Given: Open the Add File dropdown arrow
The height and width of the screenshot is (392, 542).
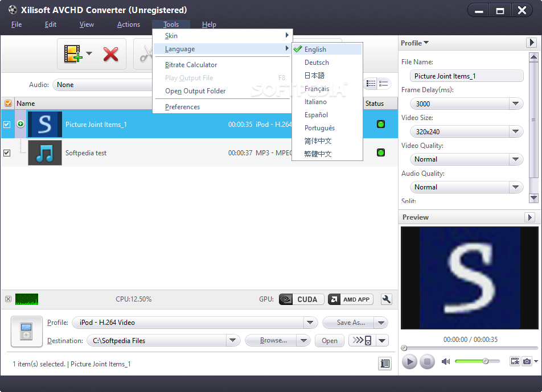Looking at the screenshot, I should 89,53.
